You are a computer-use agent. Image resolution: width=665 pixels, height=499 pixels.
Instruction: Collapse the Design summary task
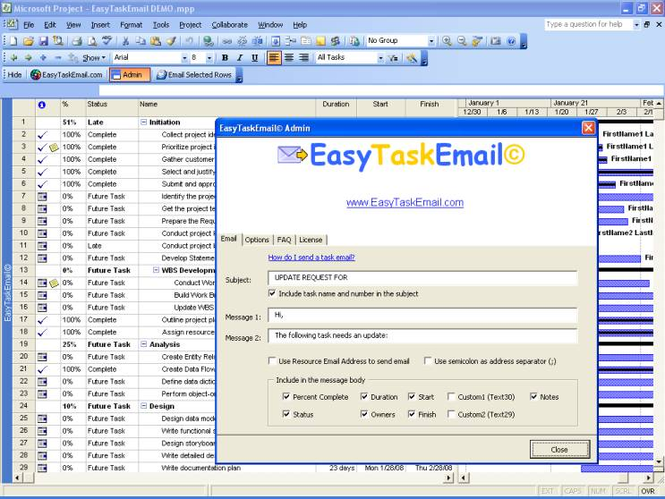point(143,406)
